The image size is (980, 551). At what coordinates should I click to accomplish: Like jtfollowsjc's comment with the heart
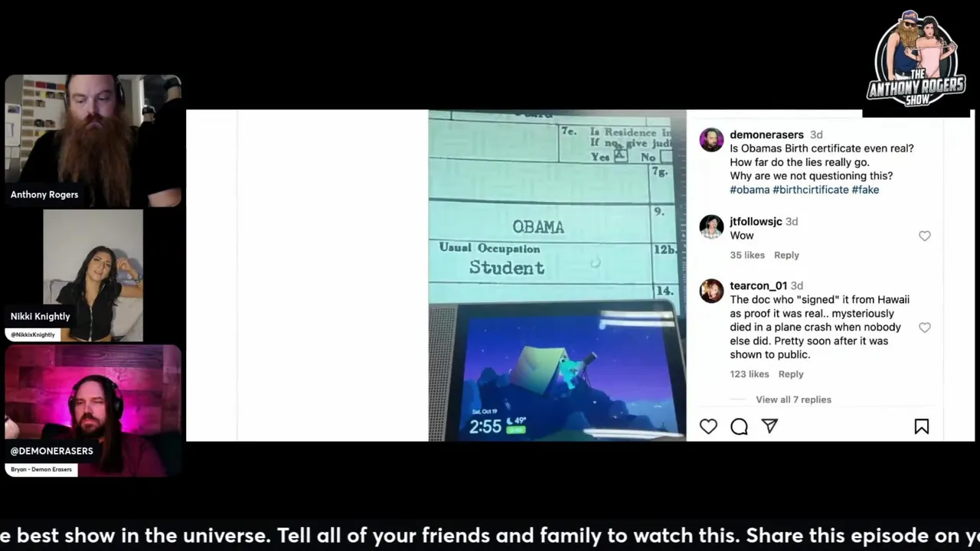point(925,236)
